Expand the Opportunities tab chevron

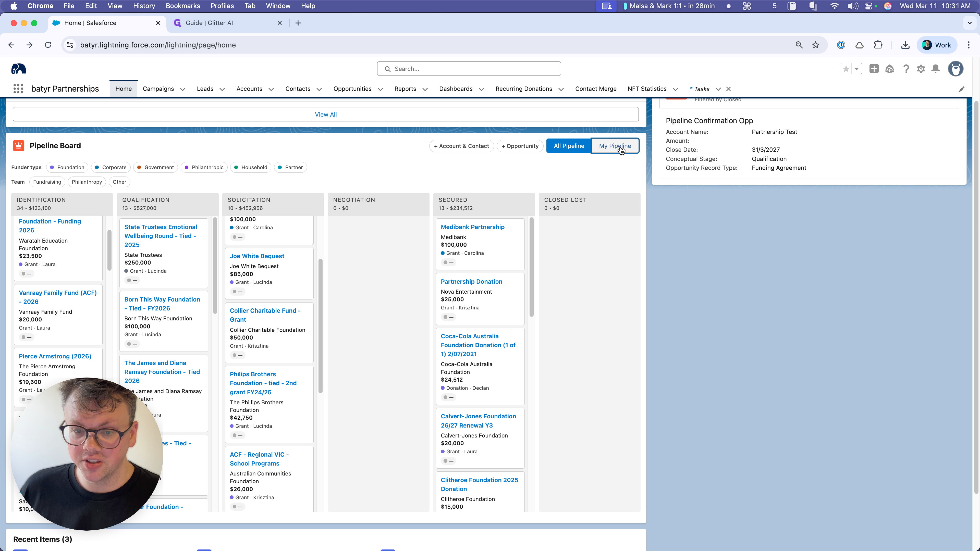381,89
